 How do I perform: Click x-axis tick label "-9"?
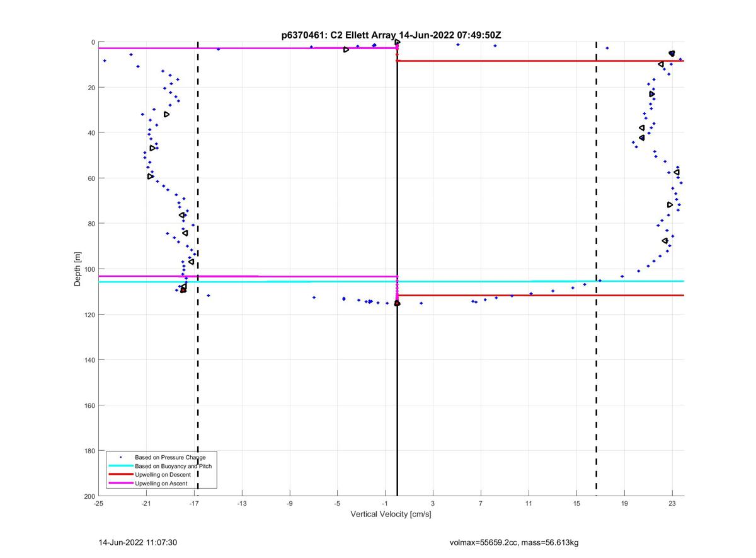click(290, 504)
